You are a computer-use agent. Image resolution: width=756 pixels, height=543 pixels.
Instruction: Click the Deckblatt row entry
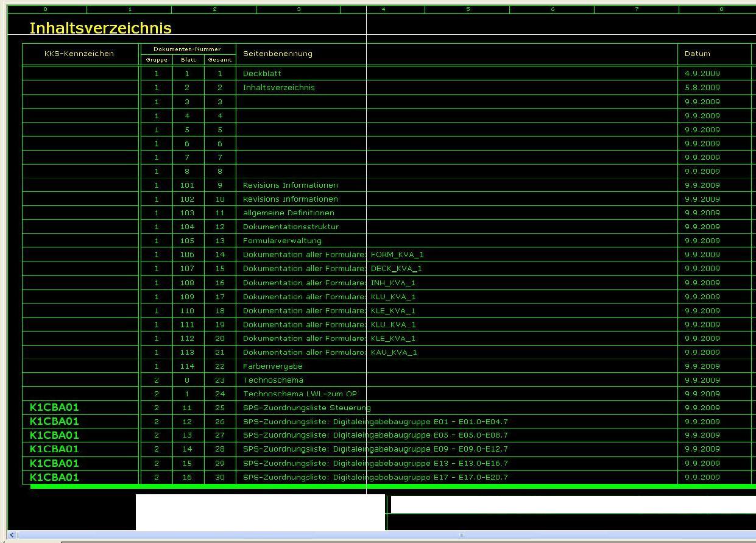point(262,73)
